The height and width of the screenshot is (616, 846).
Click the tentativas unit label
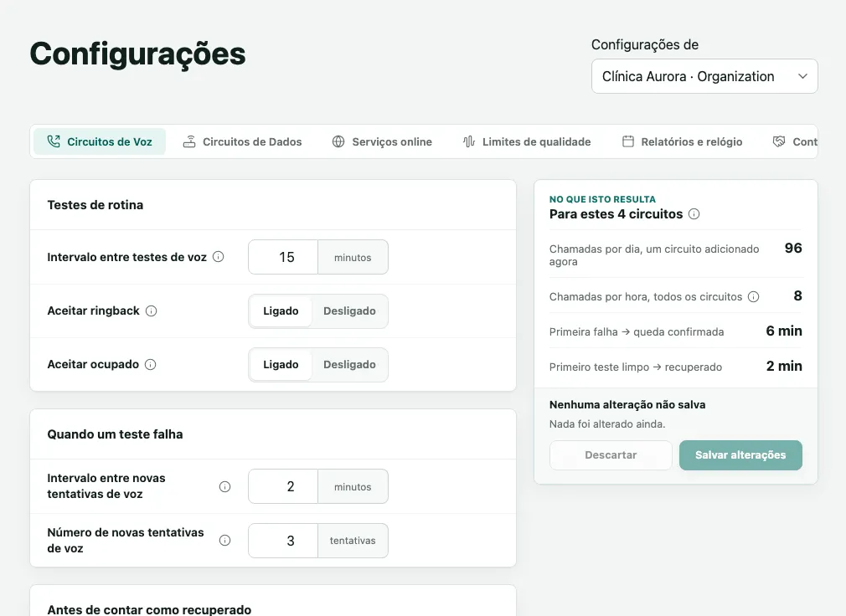[353, 541]
